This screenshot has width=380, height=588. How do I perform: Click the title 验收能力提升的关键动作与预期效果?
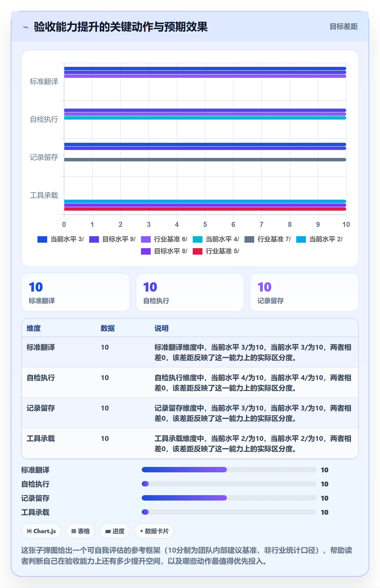click(x=121, y=27)
